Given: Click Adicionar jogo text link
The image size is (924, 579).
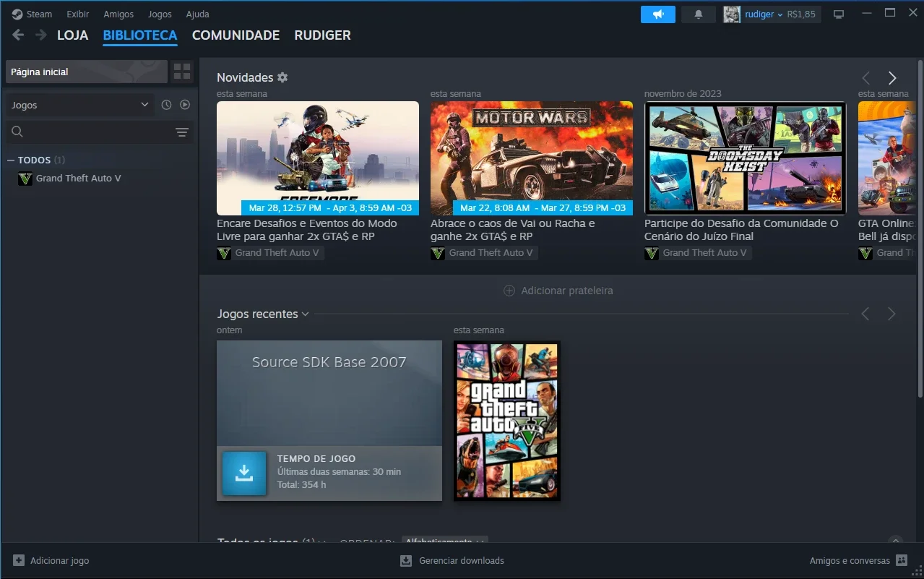Looking at the screenshot, I should coord(59,560).
